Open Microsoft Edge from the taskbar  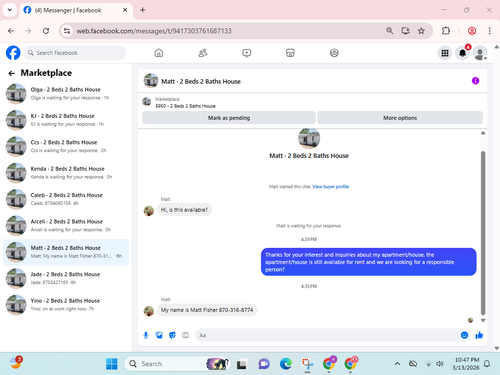tap(286, 364)
